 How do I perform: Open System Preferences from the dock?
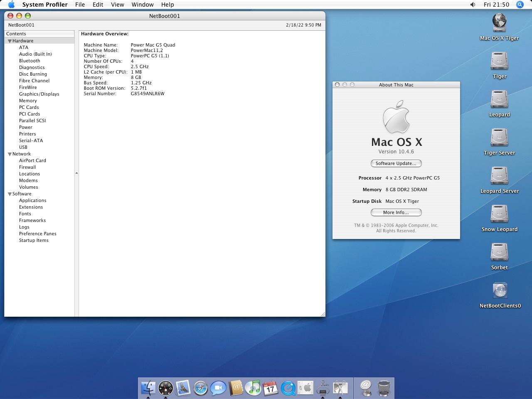click(305, 388)
